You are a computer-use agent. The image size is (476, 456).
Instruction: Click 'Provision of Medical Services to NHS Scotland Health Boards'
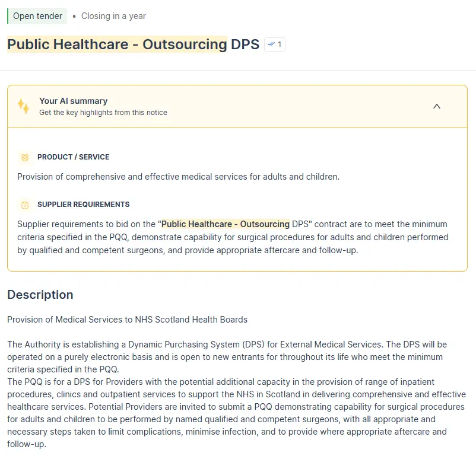128,320
